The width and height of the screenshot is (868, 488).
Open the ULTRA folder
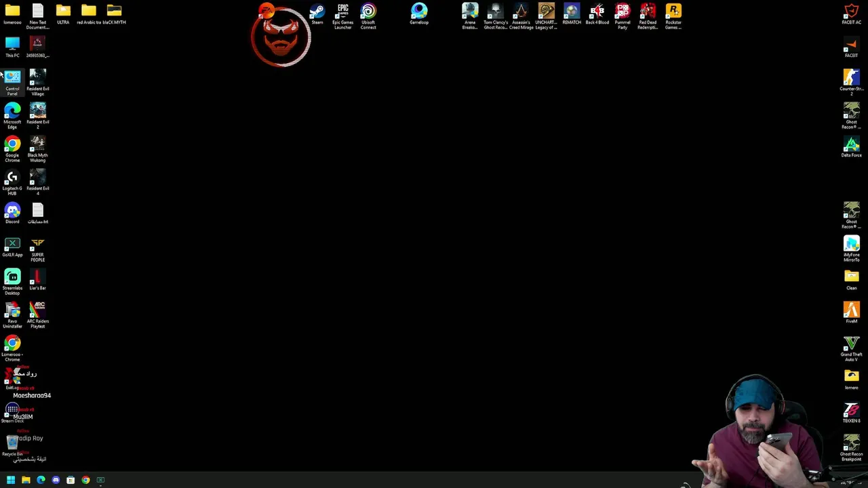63,14
